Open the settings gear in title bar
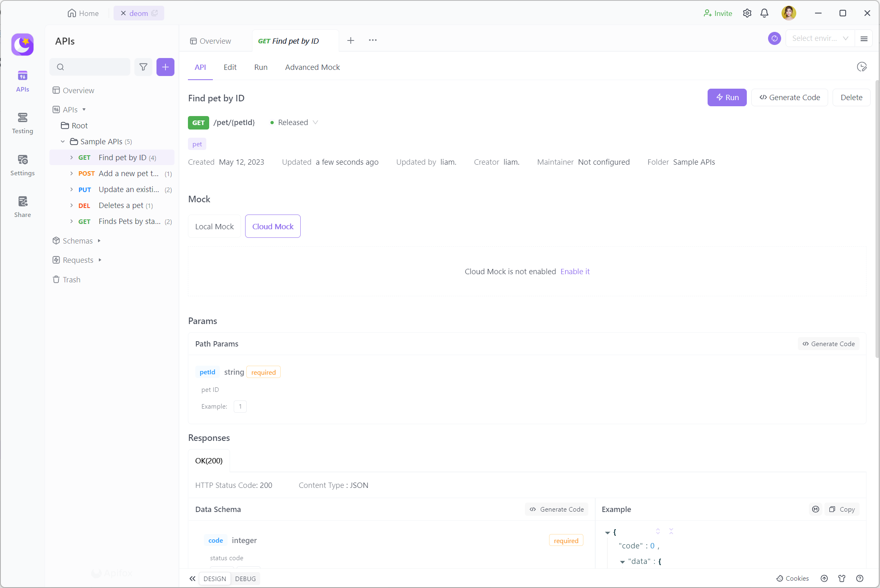 point(747,13)
